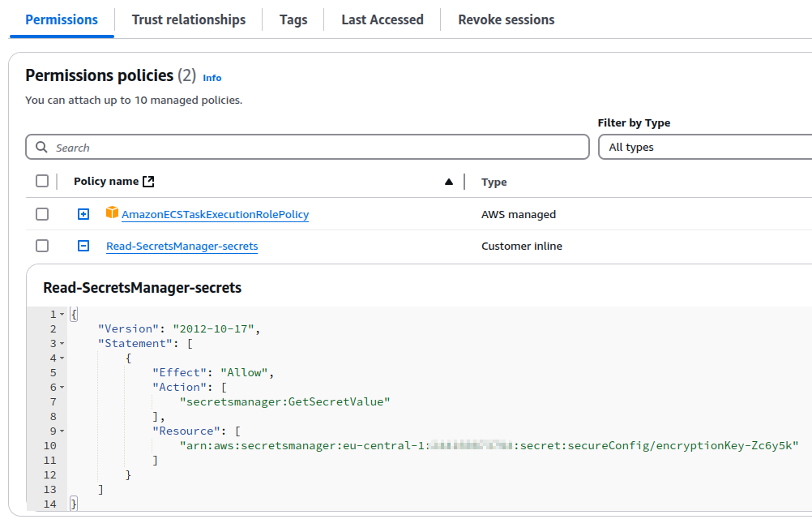The height and width of the screenshot is (532, 812).
Task: Fold the JSON root object at line 1
Action: [62, 315]
